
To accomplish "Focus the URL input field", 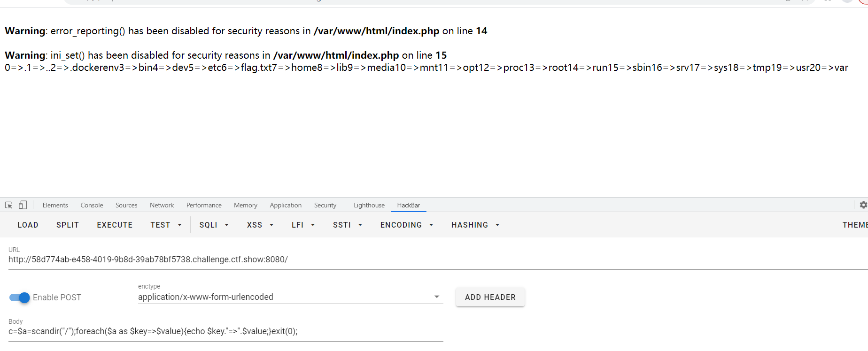I will pyautogui.click(x=438, y=259).
